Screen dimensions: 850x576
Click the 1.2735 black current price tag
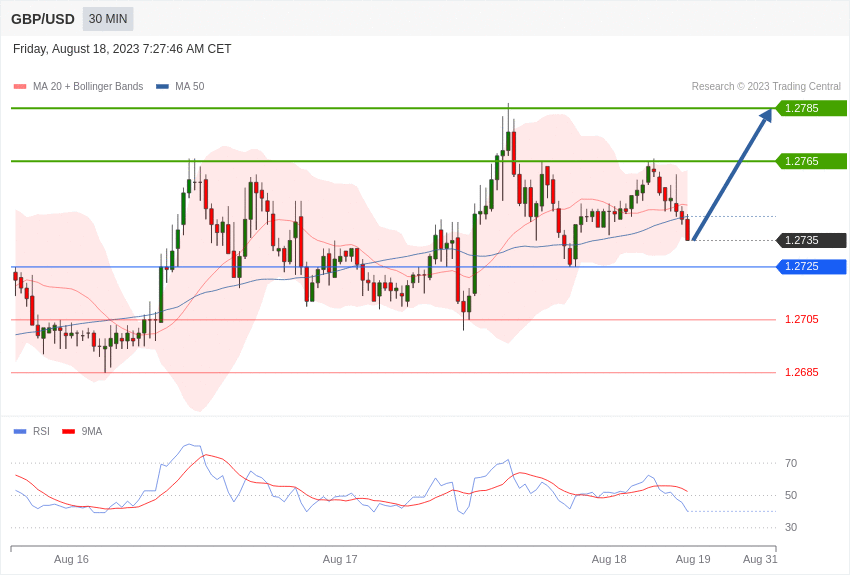812,241
